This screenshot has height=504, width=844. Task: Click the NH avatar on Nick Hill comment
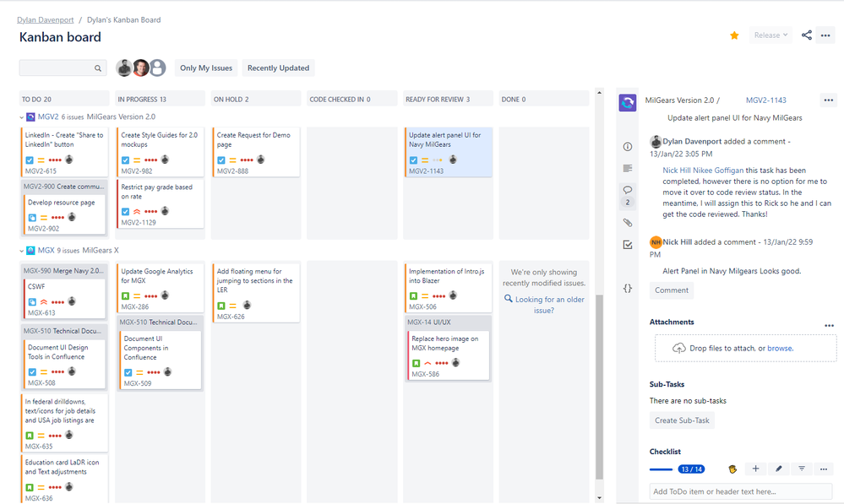[656, 242]
